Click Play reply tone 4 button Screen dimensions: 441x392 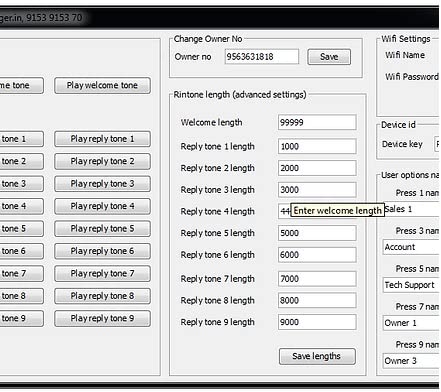click(102, 206)
